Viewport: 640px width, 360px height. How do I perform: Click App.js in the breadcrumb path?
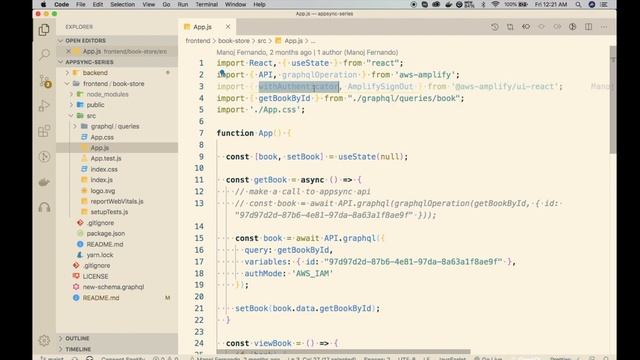pyautogui.click(x=293, y=41)
